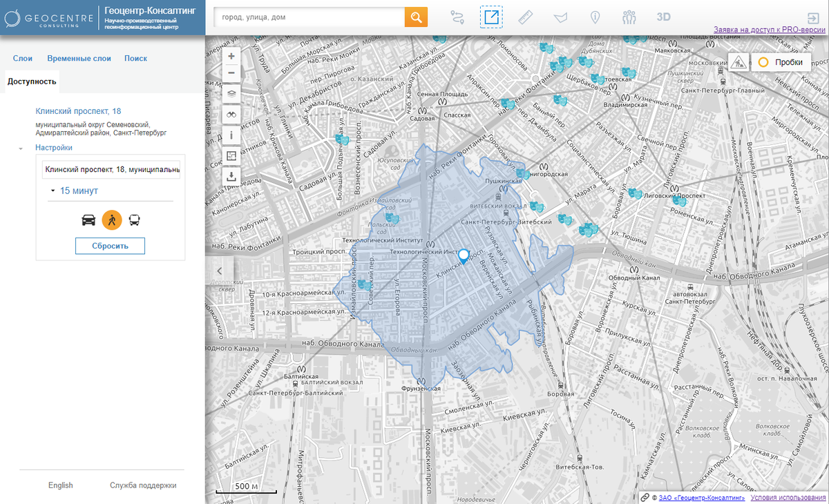Click the город, улица, дом search field

coord(309,17)
